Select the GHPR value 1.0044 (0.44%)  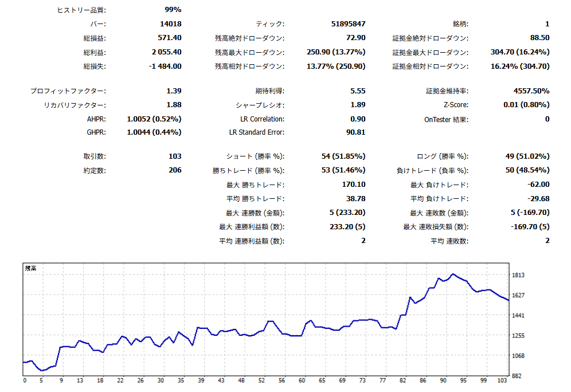click(154, 132)
